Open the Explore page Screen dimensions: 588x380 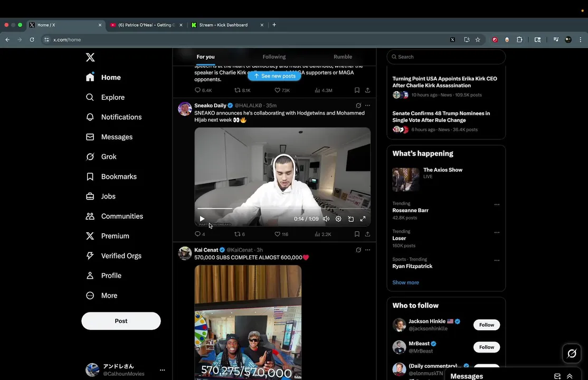pos(105,97)
